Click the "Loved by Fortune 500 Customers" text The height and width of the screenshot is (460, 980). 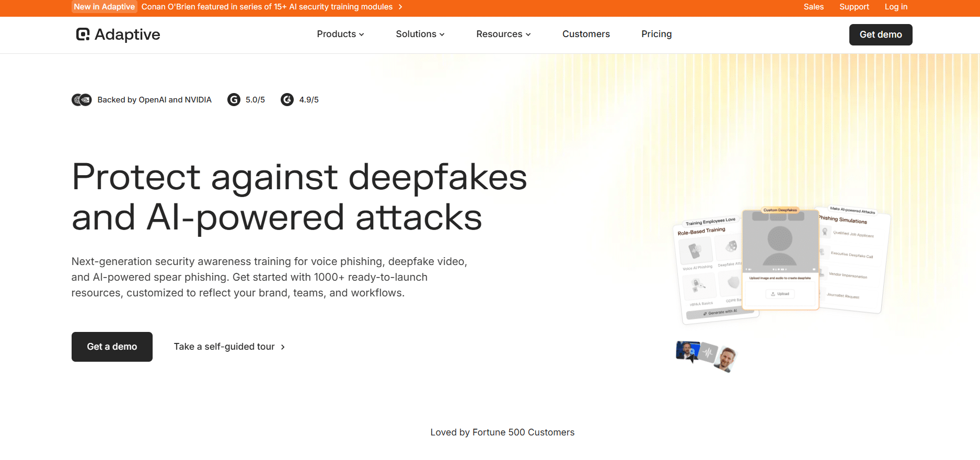pos(502,432)
